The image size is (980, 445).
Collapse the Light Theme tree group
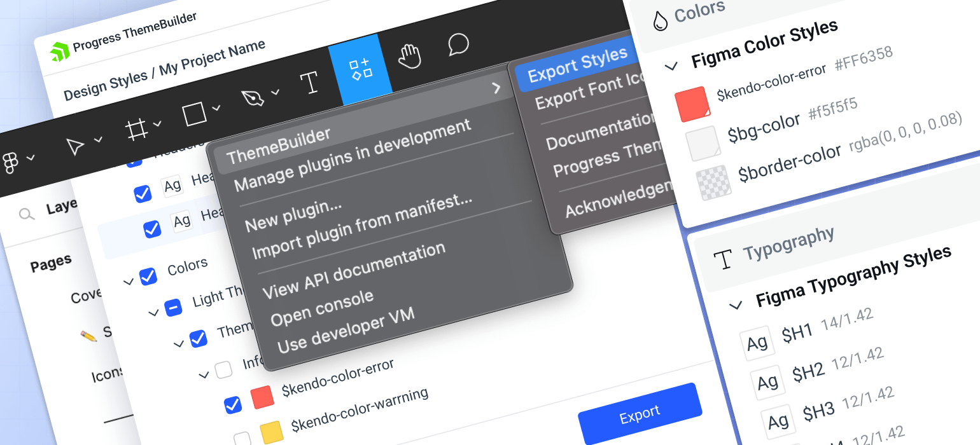(x=153, y=312)
